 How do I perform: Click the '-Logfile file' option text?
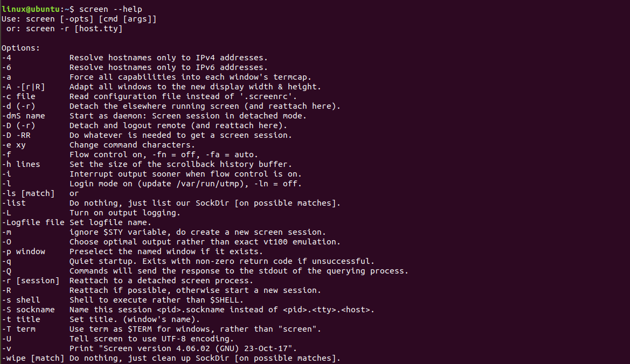[x=33, y=222]
